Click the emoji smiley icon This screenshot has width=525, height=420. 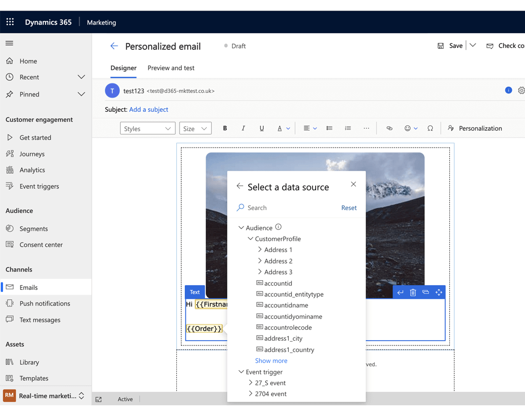(x=407, y=128)
